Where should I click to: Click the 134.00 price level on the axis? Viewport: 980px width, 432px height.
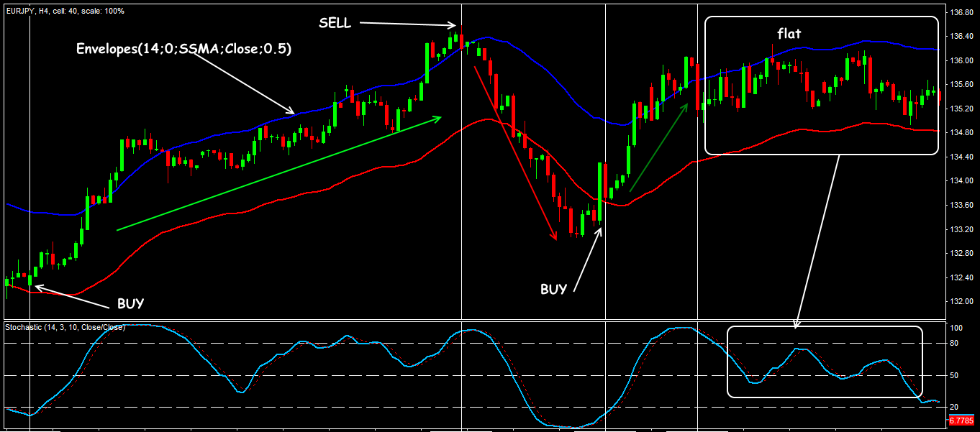click(960, 181)
